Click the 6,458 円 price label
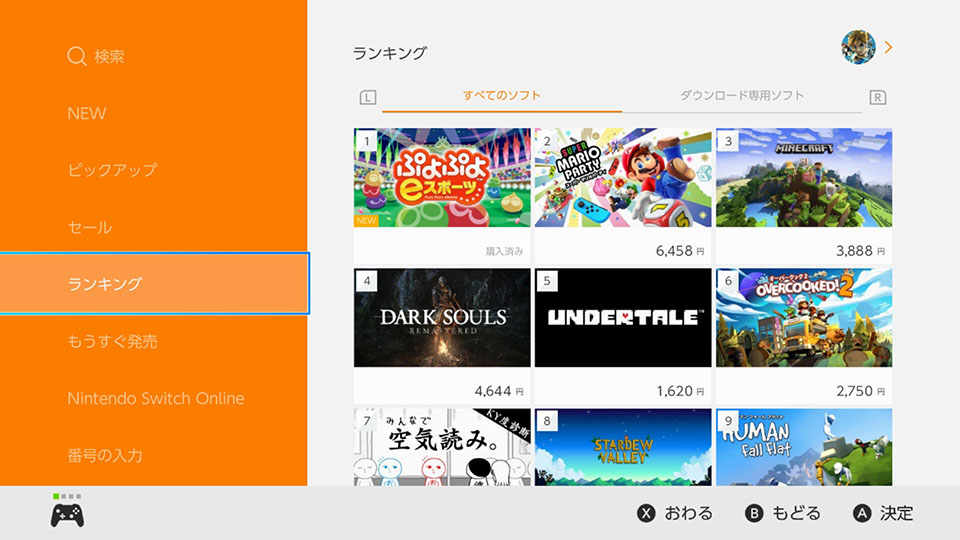The height and width of the screenshot is (540, 960). 680,251
